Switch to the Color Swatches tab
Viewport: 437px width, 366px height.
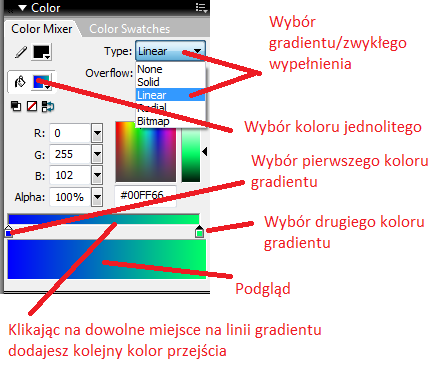click(x=130, y=29)
